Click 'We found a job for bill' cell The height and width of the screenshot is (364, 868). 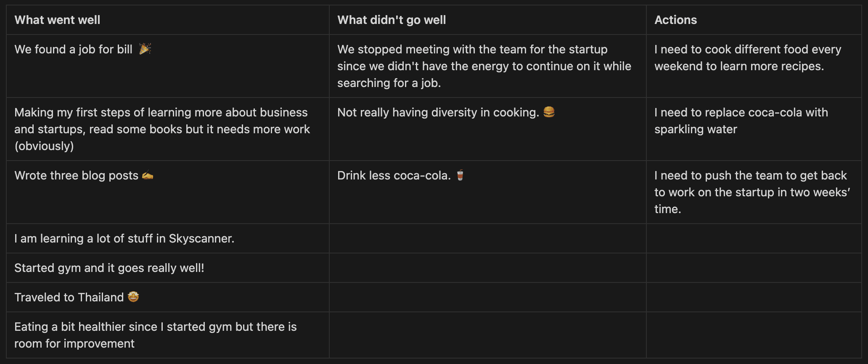[x=168, y=66]
